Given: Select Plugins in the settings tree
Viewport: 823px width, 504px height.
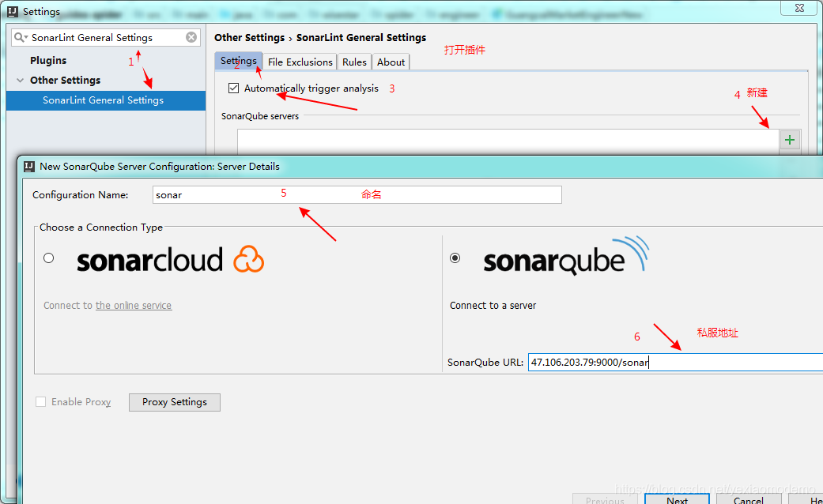Looking at the screenshot, I should (48, 60).
